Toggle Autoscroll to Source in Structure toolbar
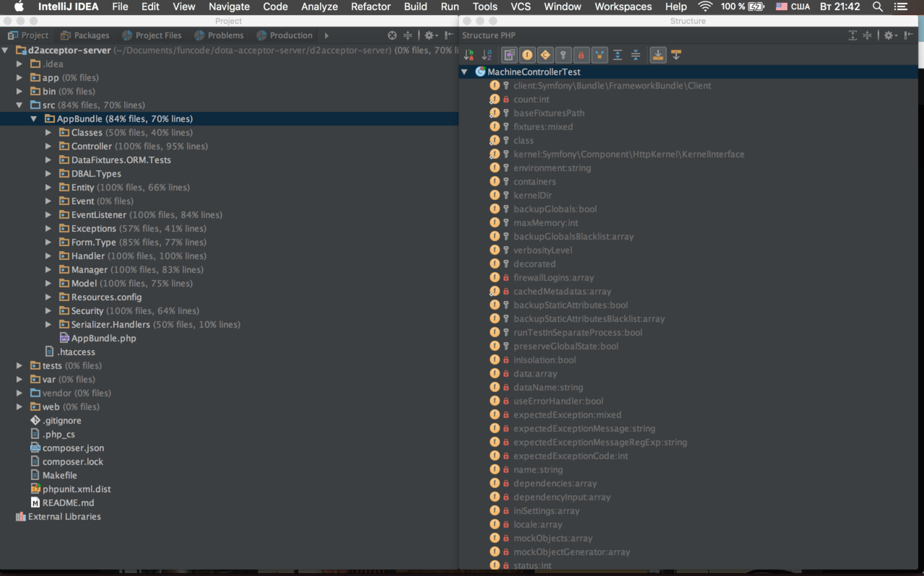 658,55
